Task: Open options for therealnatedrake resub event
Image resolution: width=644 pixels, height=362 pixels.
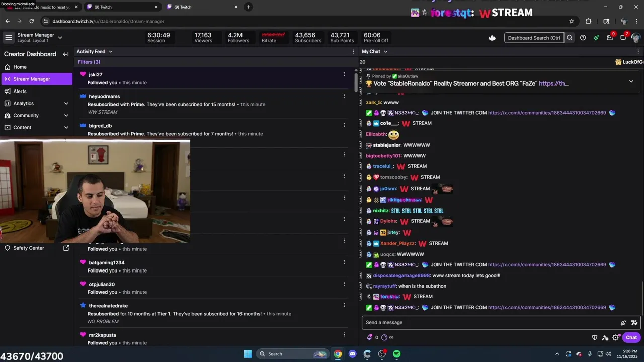Action: [x=344, y=305]
